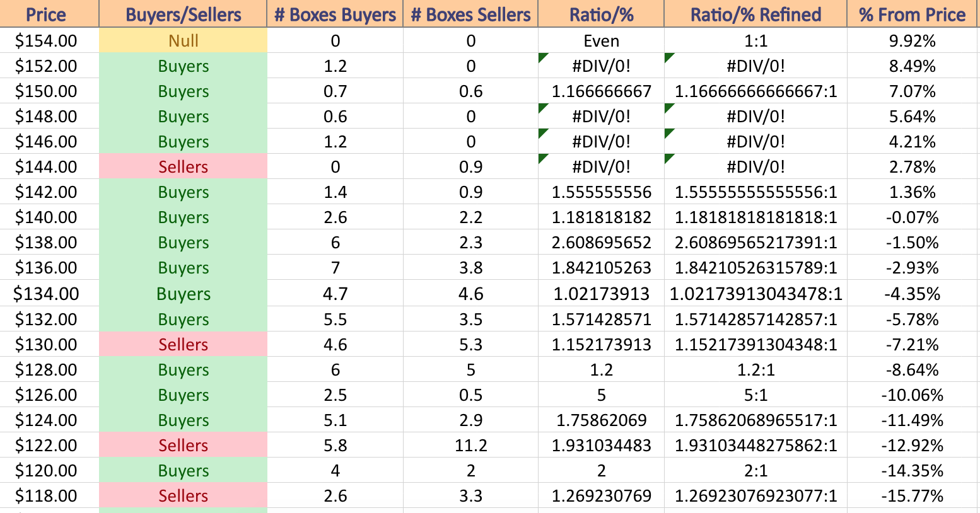Click the green Buyers cell at $138.00
Screen dimensions: 980x513
click(183, 242)
